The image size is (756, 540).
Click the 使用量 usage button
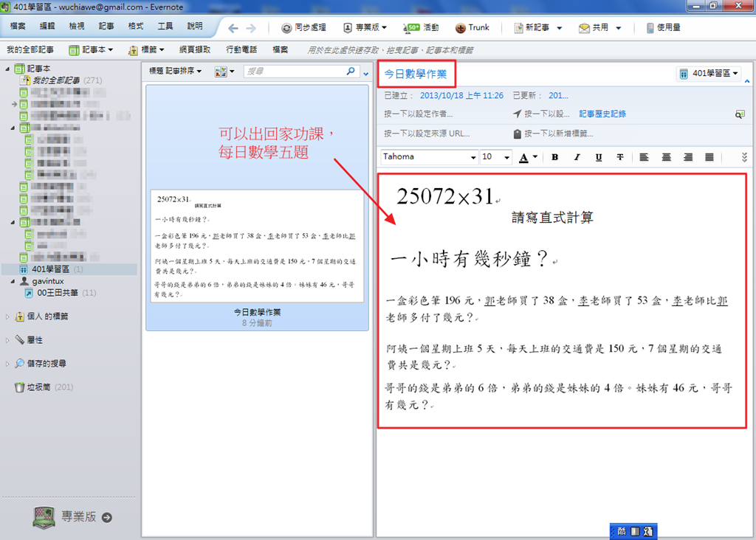coord(663,27)
